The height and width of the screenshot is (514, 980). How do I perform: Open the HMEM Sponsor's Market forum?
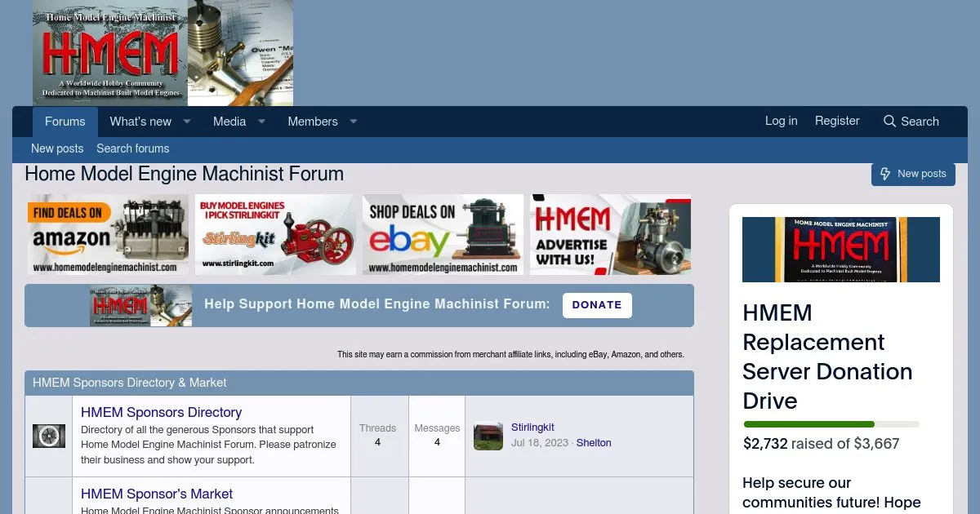click(x=157, y=494)
